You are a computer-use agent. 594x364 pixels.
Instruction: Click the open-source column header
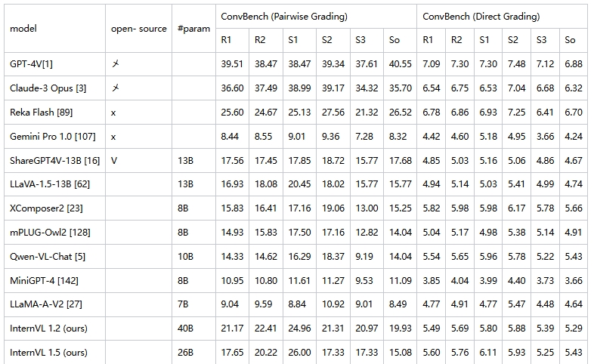138,29
